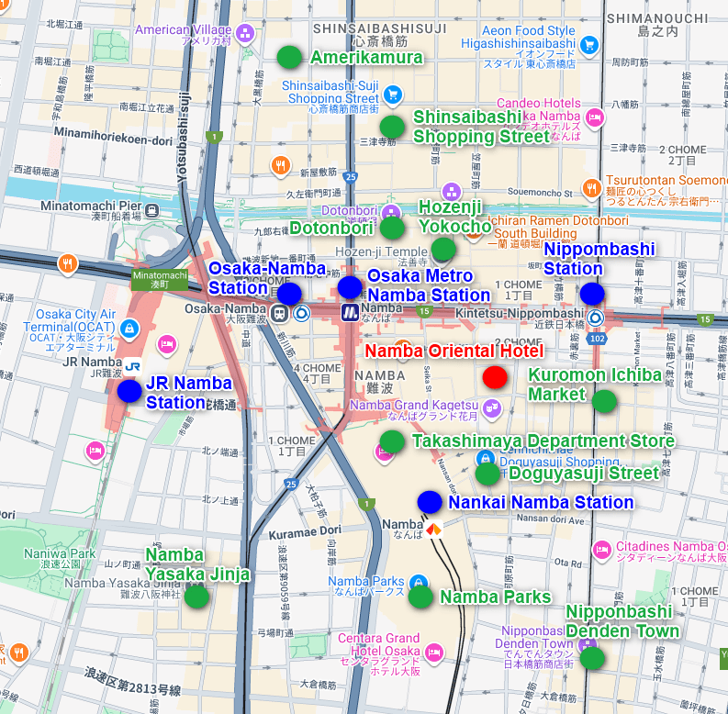Click the red Namba Oriental Hotel marker
Screen dimensions: 728x714
coord(495,377)
